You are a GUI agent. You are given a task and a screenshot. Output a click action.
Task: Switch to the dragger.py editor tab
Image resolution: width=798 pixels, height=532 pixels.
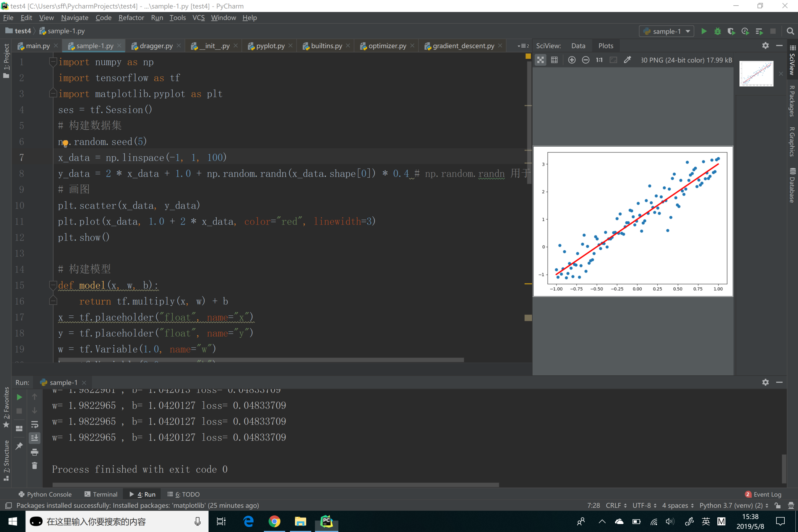coord(156,46)
